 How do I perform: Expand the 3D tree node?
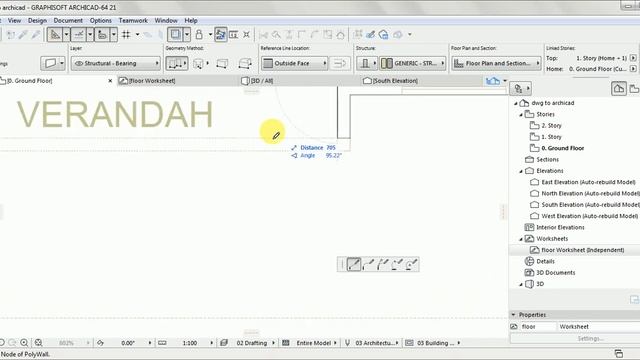point(521,284)
